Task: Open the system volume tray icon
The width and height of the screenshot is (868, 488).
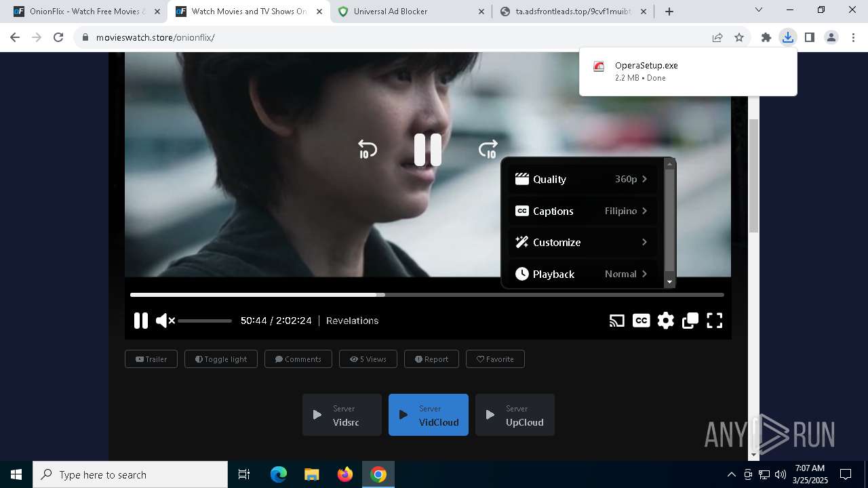Action: coord(781,474)
